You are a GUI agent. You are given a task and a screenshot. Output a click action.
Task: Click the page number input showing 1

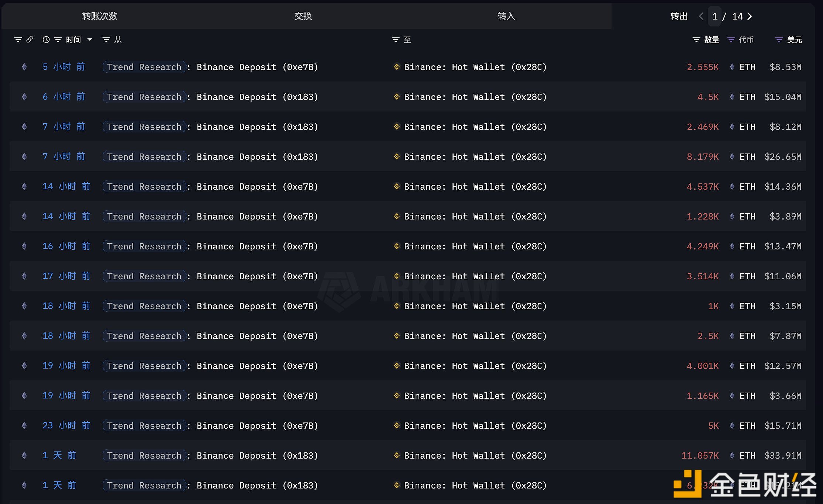(x=715, y=16)
